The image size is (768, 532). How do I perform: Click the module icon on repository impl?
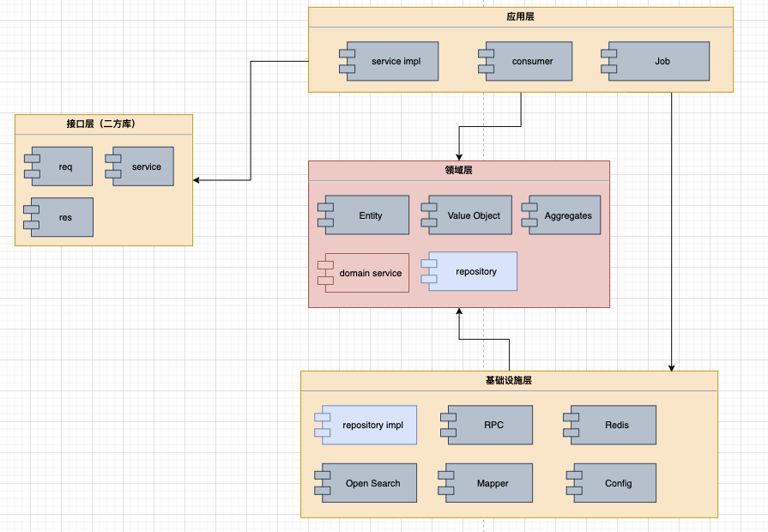[323, 425]
